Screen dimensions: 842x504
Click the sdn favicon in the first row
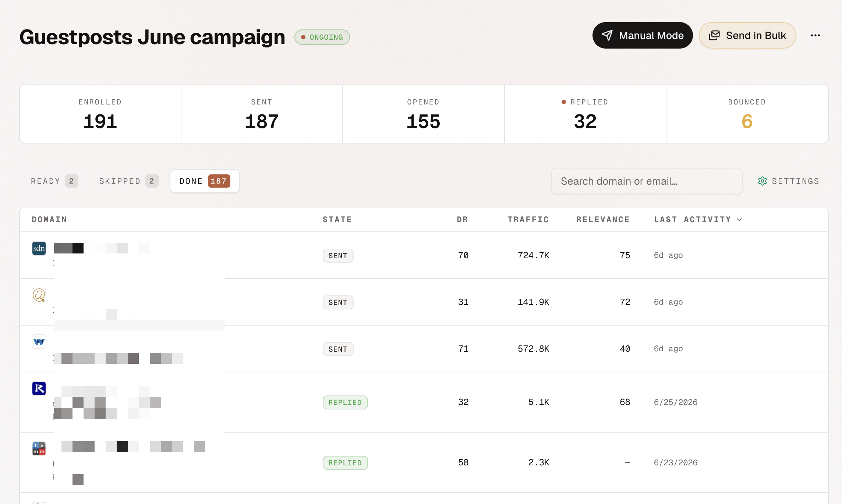point(39,248)
